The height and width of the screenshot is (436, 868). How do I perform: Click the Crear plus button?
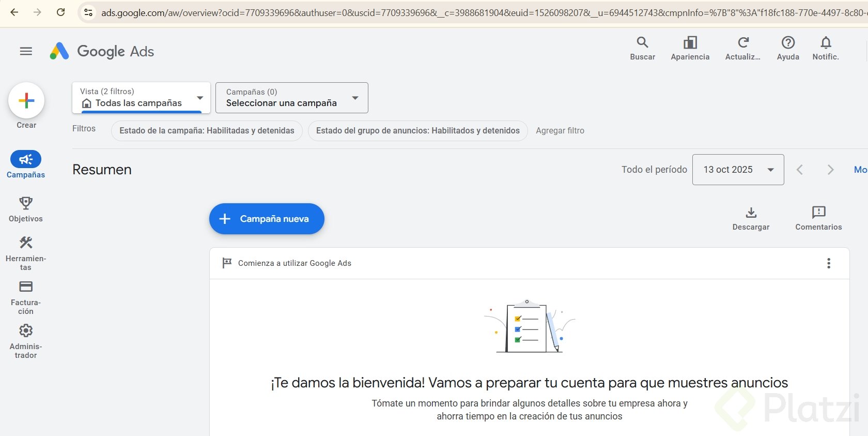tap(26, 100)
